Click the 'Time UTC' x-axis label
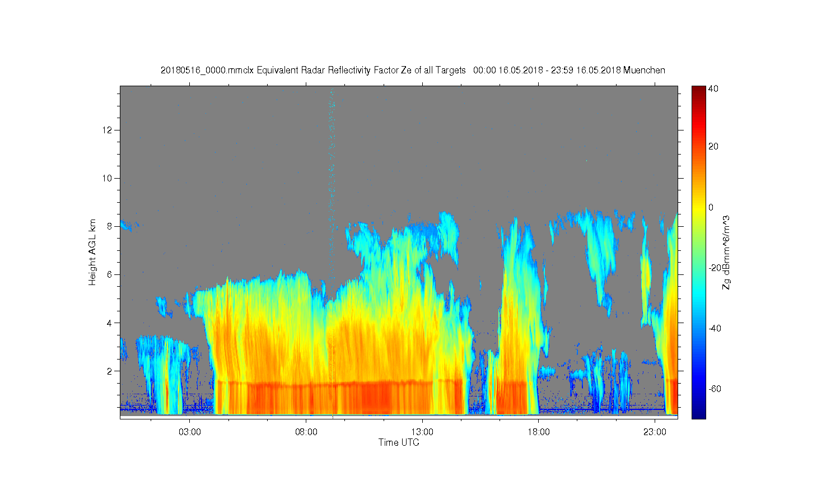Image resolution: width=840 pixels, height=504 pixels. [x=399, y=442]
